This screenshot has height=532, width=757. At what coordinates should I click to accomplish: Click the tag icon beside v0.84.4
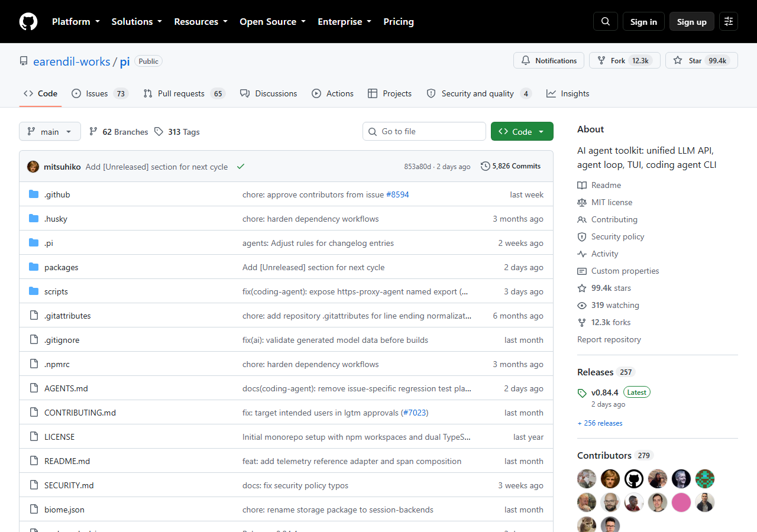pyautogui.click(x=582, y=392)
